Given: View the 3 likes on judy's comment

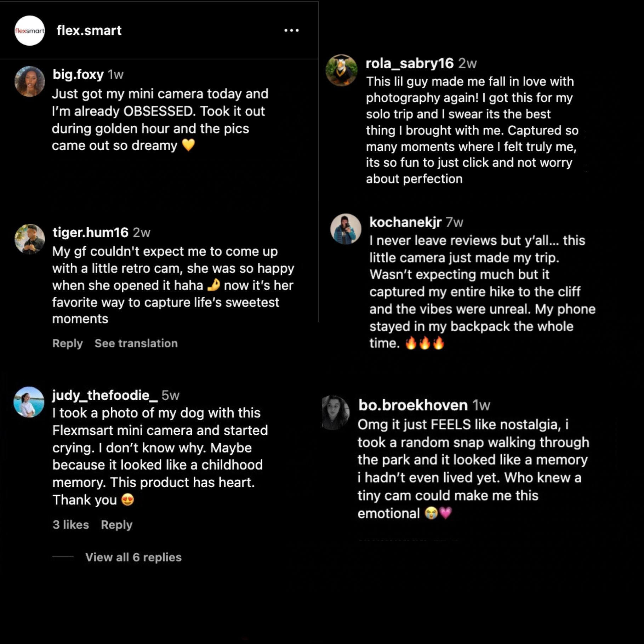Looking at the screenshot, I should pos(70,524).
